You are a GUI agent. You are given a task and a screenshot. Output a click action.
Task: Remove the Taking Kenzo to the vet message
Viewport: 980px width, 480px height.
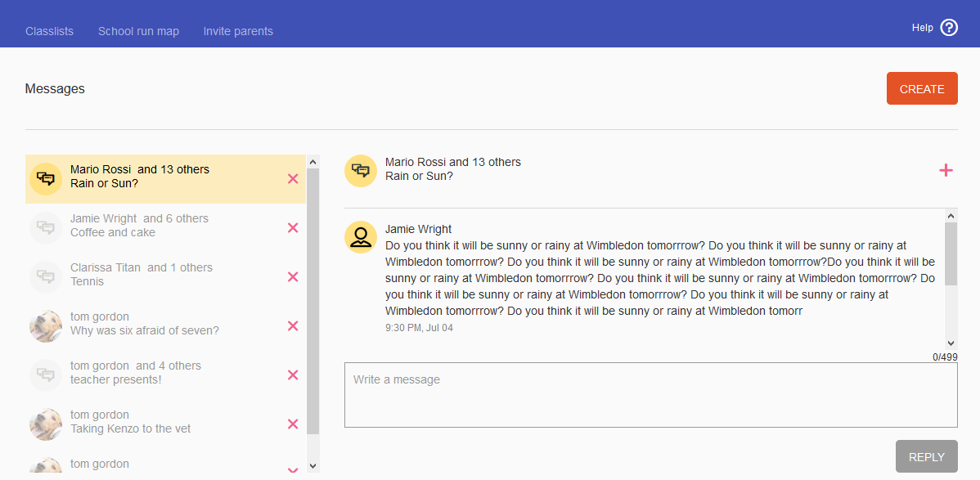[293, 424]
